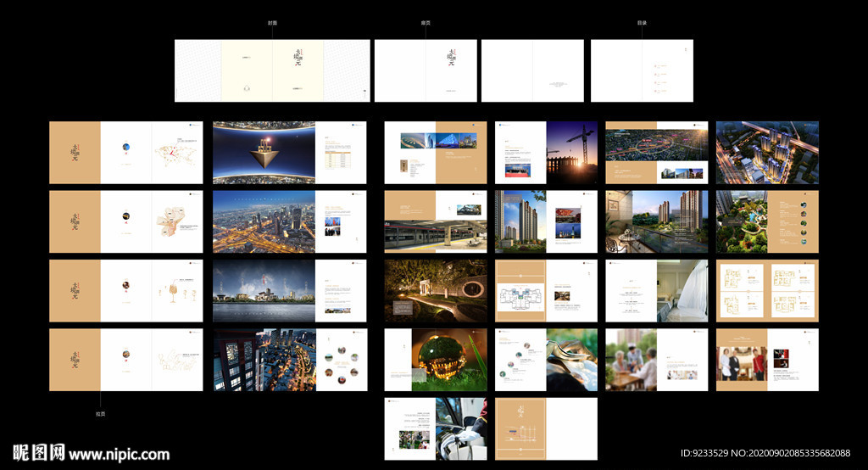Viewport: 868px width, 470px height.
Task: Select the wide cover spread at top
Action: tap(272, 70)
